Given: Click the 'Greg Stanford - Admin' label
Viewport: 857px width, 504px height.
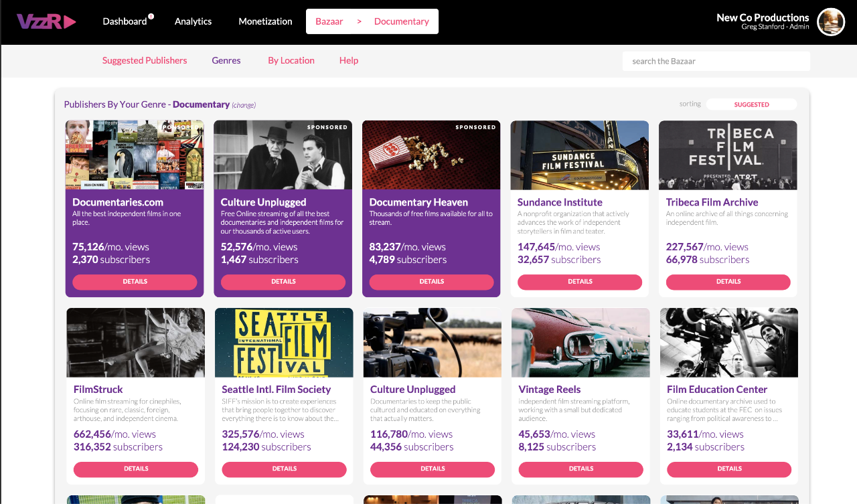Looking at the screenshot, I should point(775,27).
